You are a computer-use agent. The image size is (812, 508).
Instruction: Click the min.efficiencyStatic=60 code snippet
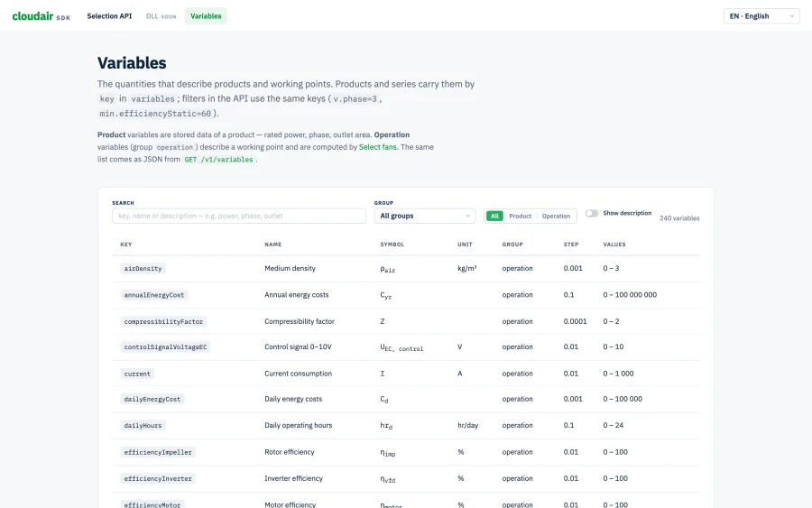[x=155, y=114]
